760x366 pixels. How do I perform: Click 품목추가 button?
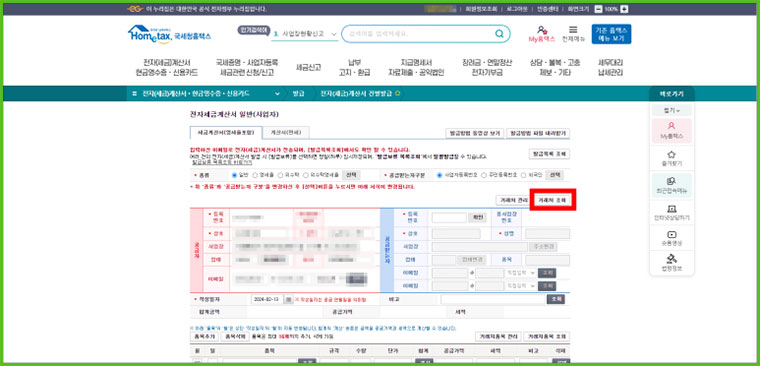coord(204,336)
